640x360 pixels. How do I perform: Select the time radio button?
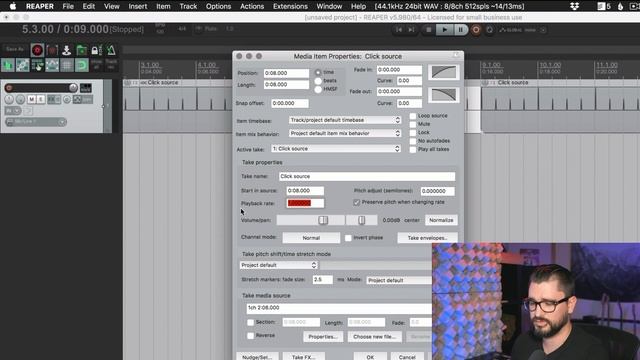(318, 72)
